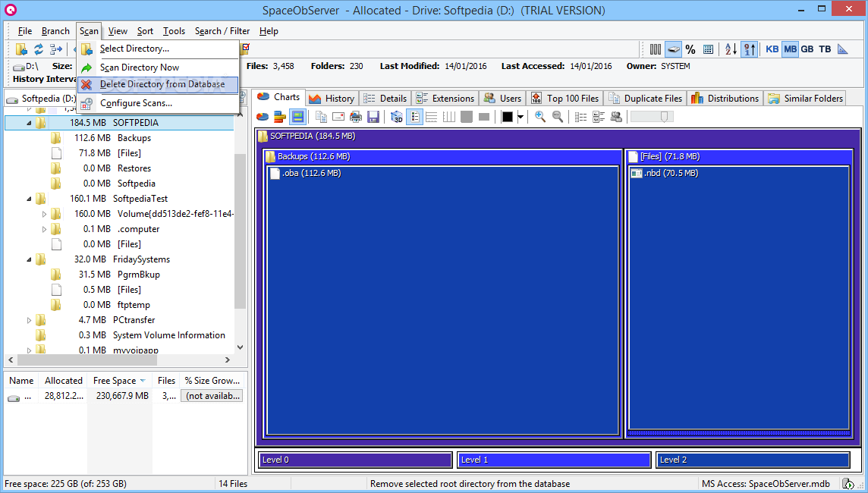The width and height of the screenshot is (868, 493).
Task: Click the large gray square icon
Action: pos(467,117)
